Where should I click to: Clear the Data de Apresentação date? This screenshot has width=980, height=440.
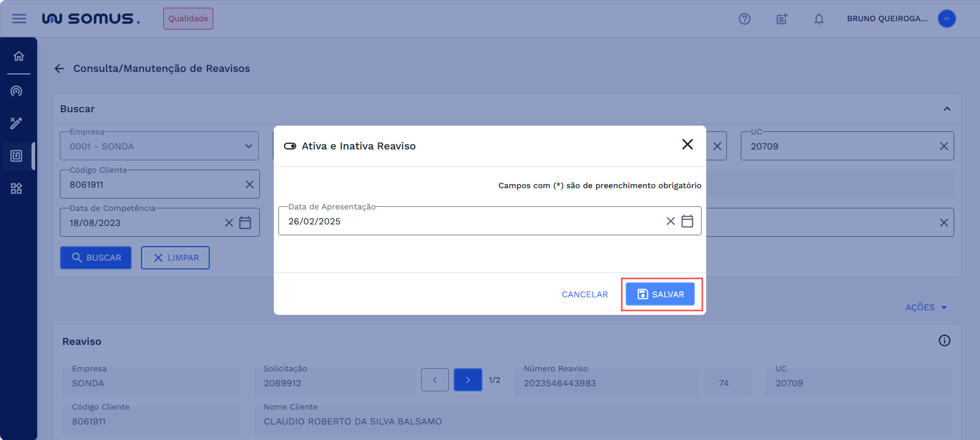click(670, 221)
